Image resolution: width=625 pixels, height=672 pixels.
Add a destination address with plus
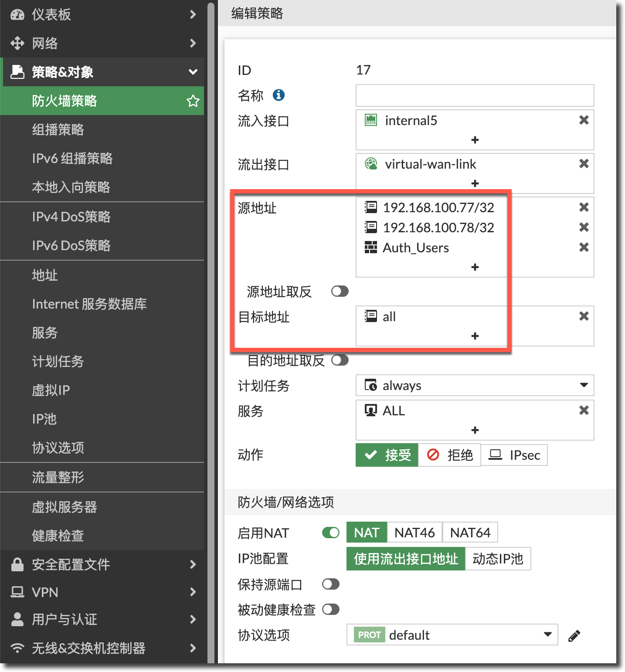coord(475,336)
